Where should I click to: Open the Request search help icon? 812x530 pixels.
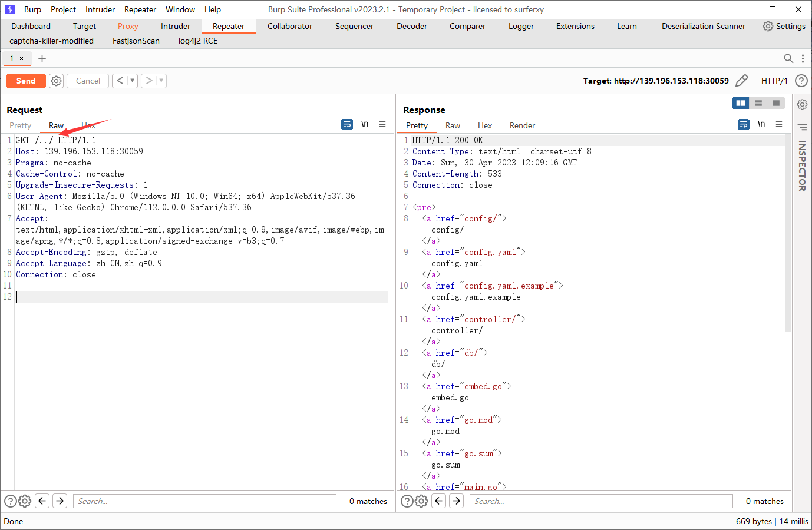[x=11, y=501]
